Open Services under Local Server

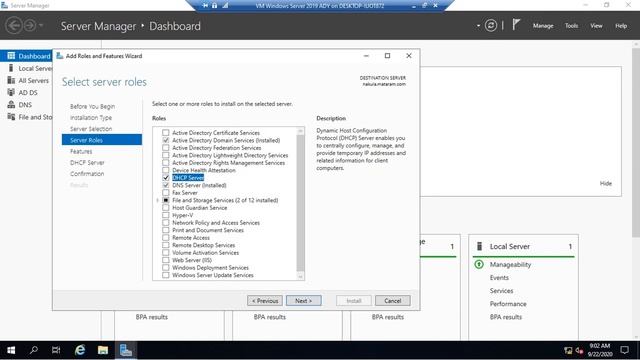coord(501,291)
